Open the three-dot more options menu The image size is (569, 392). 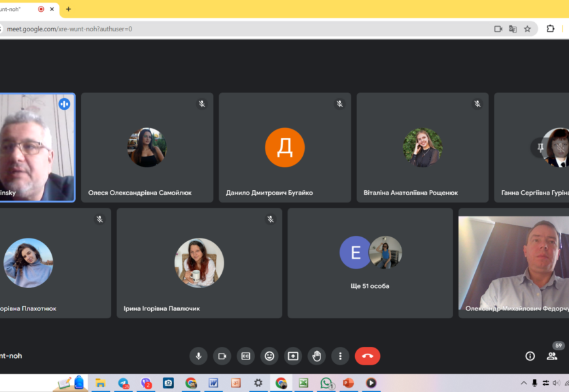[x=340, y=356]
